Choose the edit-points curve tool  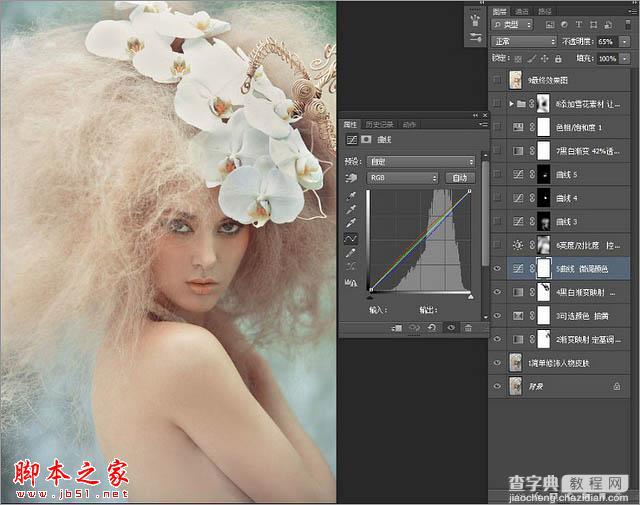[351, 238]
